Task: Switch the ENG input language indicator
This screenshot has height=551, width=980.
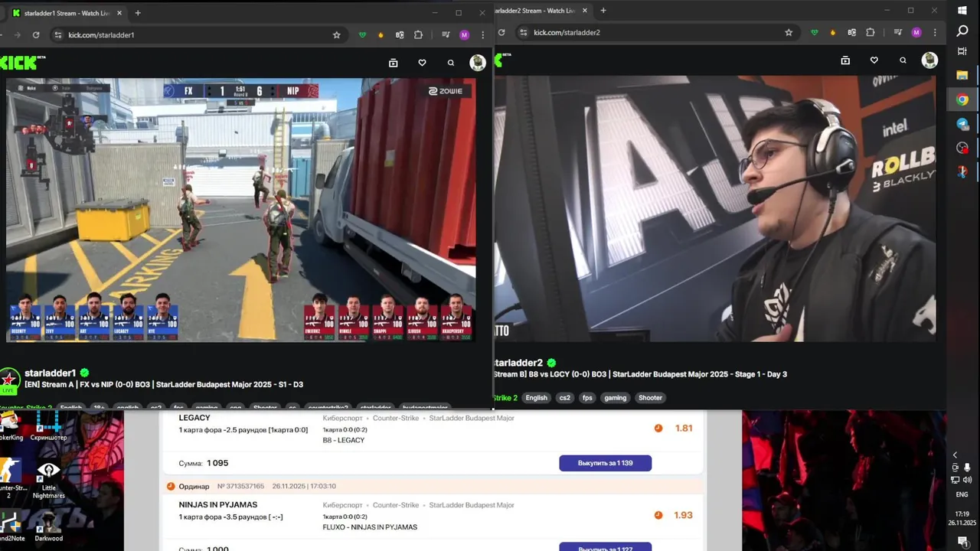Action: [x=962, y=494]
